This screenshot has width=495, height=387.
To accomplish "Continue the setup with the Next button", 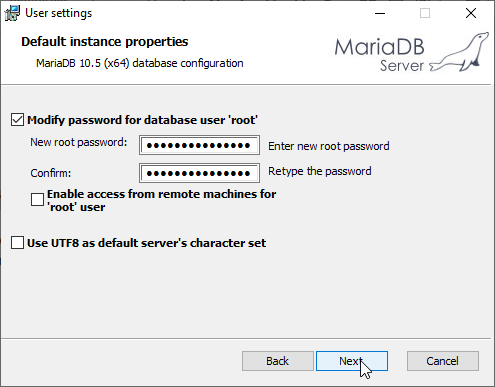I will coord(352,361).
